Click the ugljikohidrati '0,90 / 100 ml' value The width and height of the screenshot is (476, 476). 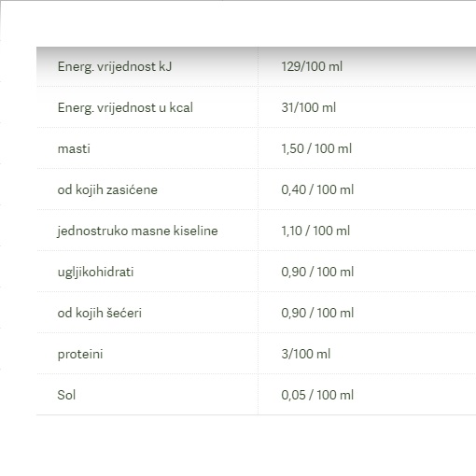(317, 272)
